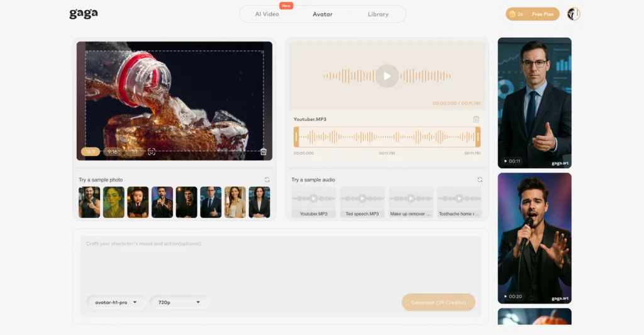Screen dimensions: 644x335
Task: Choose the baby in suit sample photo
Action: pyautogui.click(x=138, y=202)
